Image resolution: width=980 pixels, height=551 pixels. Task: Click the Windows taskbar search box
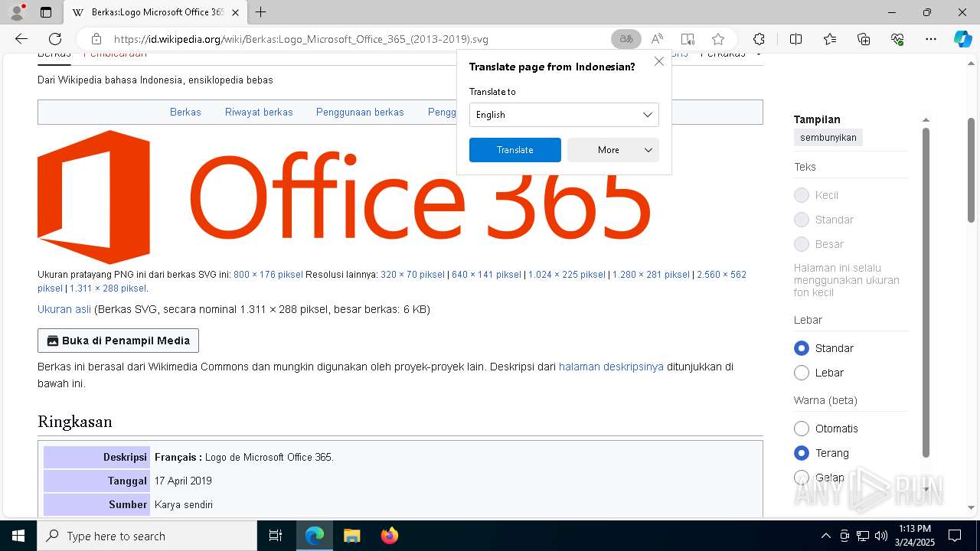pyautogui.click(x=147, y=536)
